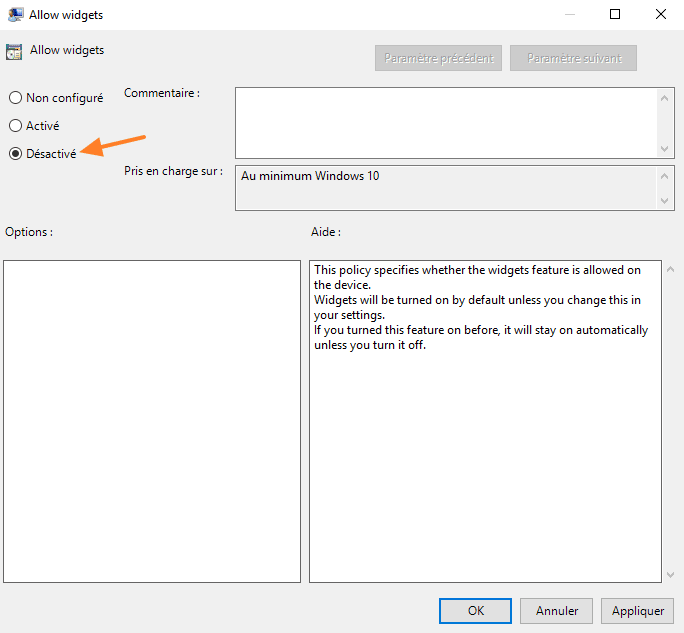
Task: Apply changes with Appliquer button
Action: point(637,610)
